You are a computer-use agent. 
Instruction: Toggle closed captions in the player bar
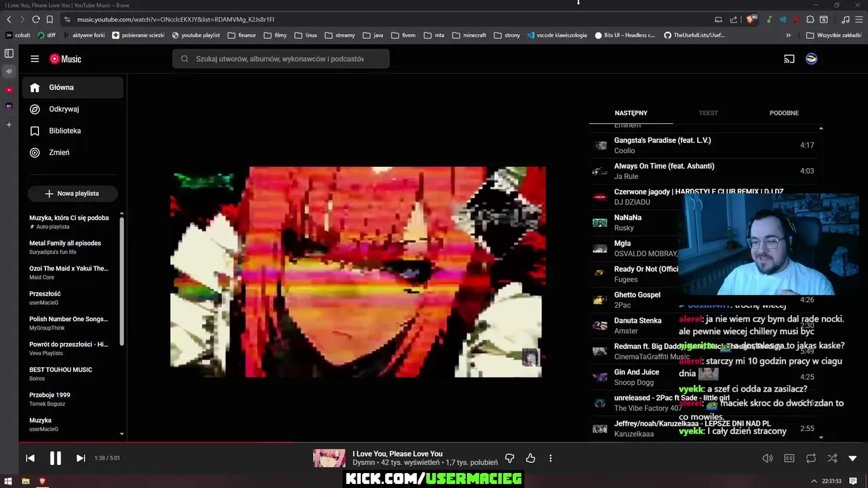pos(789,458)
